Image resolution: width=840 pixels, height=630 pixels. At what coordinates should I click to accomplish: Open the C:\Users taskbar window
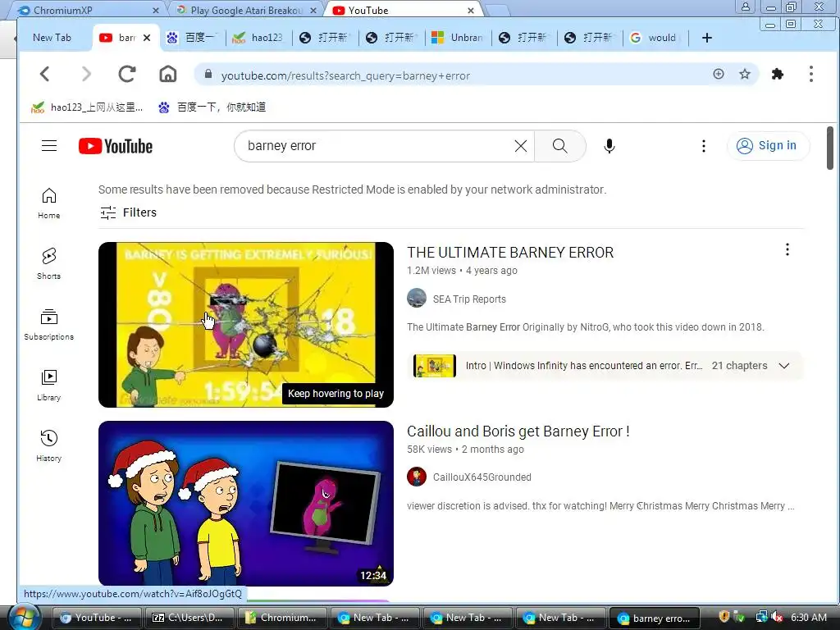click(189, 618)
